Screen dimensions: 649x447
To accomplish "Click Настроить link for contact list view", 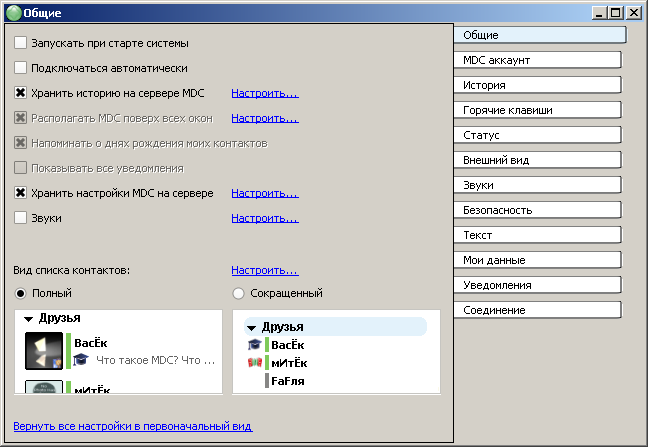I will click(265, 270).
